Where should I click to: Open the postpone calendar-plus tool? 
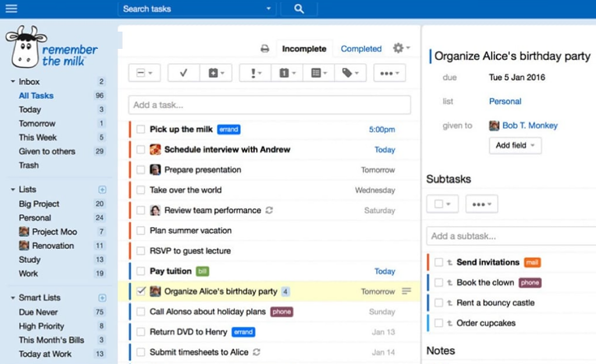[x=216, y=73]
